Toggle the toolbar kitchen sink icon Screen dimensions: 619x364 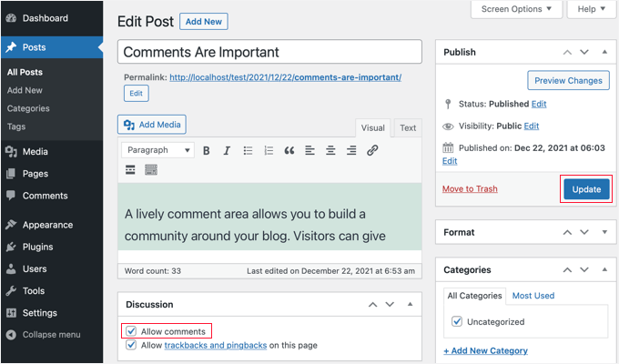[151, 170]
